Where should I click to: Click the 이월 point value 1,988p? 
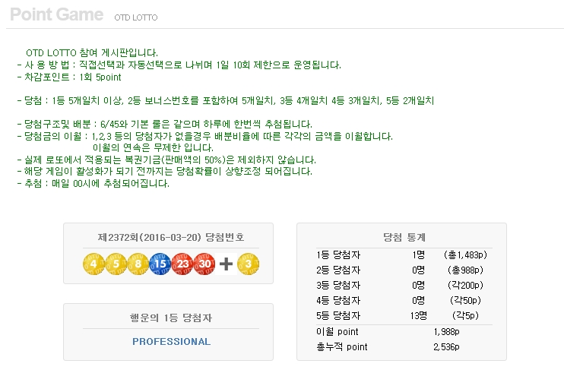point(446,332)
